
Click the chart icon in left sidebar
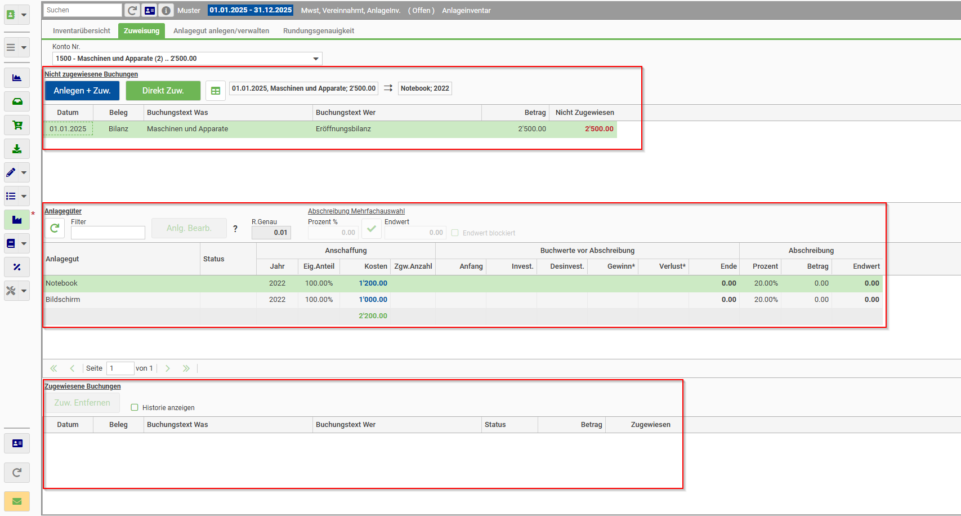[17, 78]
